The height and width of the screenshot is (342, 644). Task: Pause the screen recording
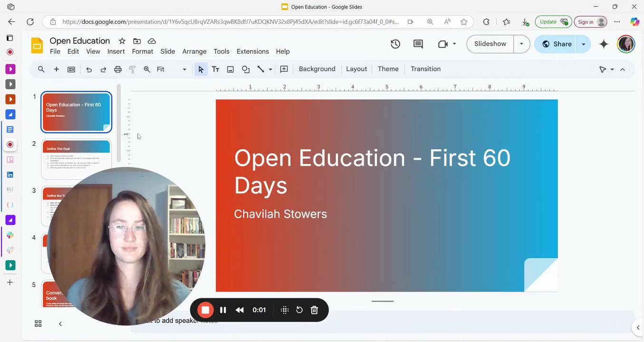coord(223,310)
